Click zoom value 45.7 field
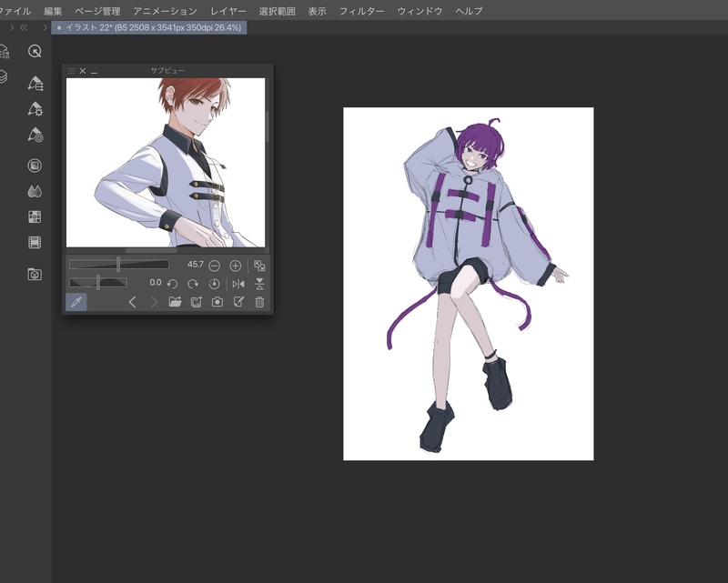 click(195, 265)
